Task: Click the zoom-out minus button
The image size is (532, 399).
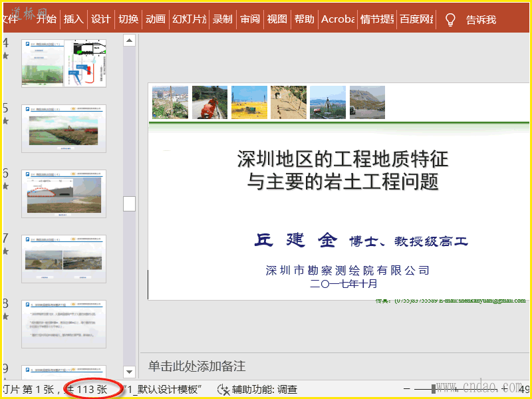Action: tap(407, 389)
